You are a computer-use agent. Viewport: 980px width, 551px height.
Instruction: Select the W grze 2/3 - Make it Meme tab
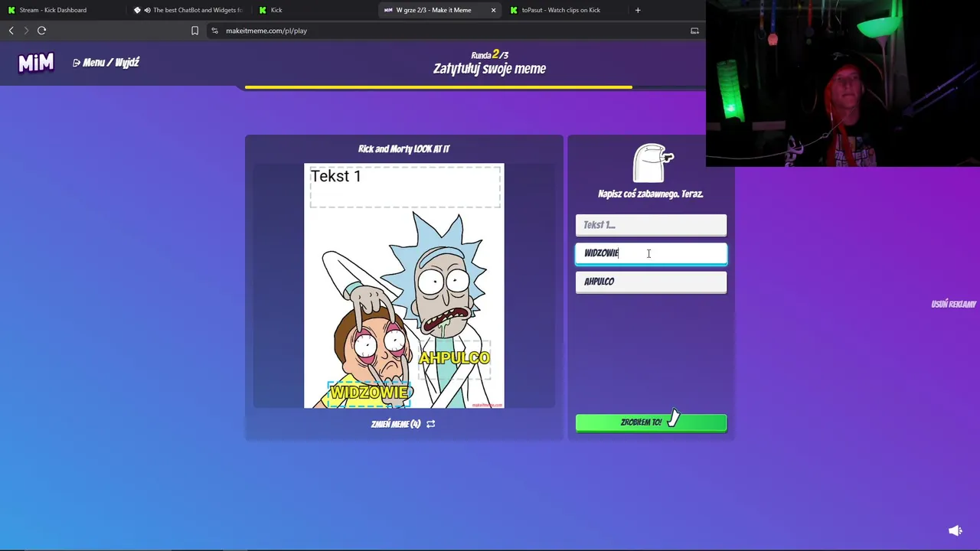point(433,10)
